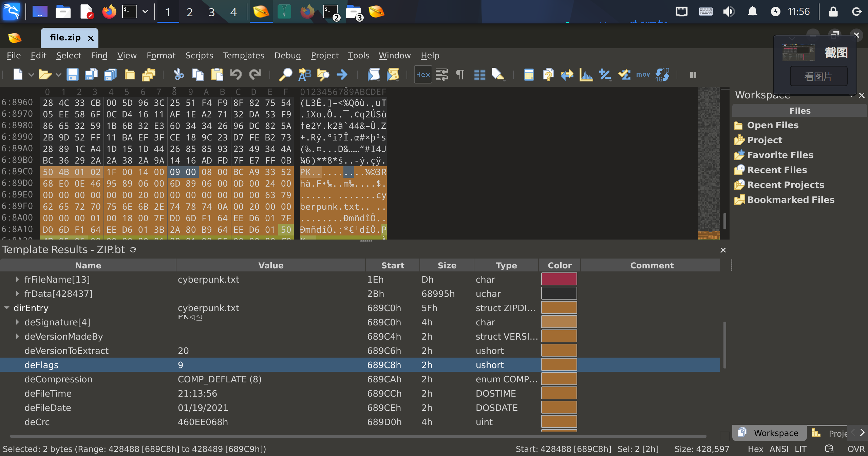The width and height of the screenshot is (868, 456).
Task: Expand the frData[428437] node
Action: click(17, 293)
